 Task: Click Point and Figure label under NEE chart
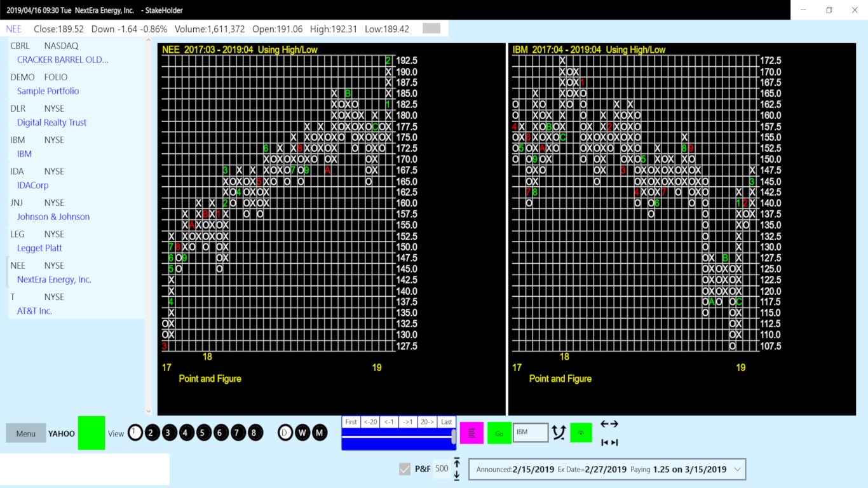click(x=210, y=379)
